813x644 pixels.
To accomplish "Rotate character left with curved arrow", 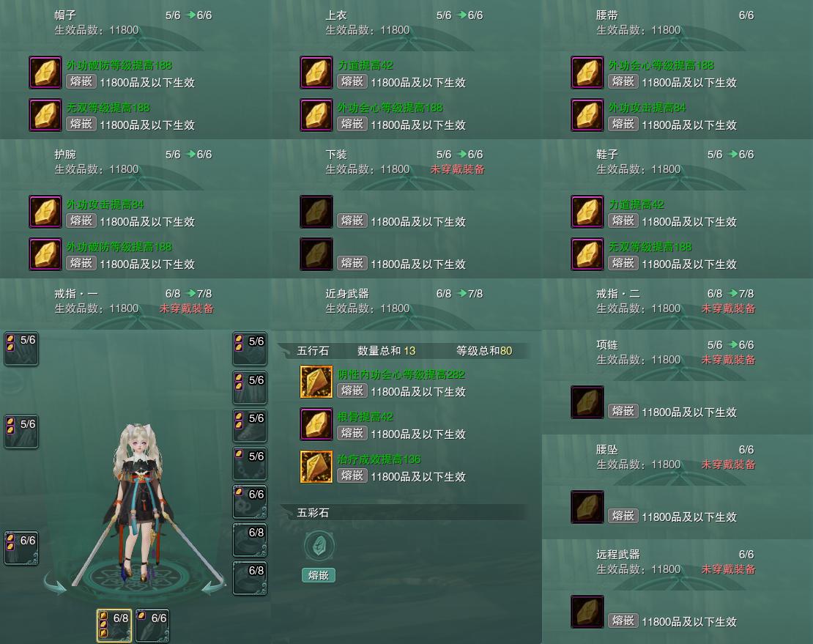I will click(55, 583).
